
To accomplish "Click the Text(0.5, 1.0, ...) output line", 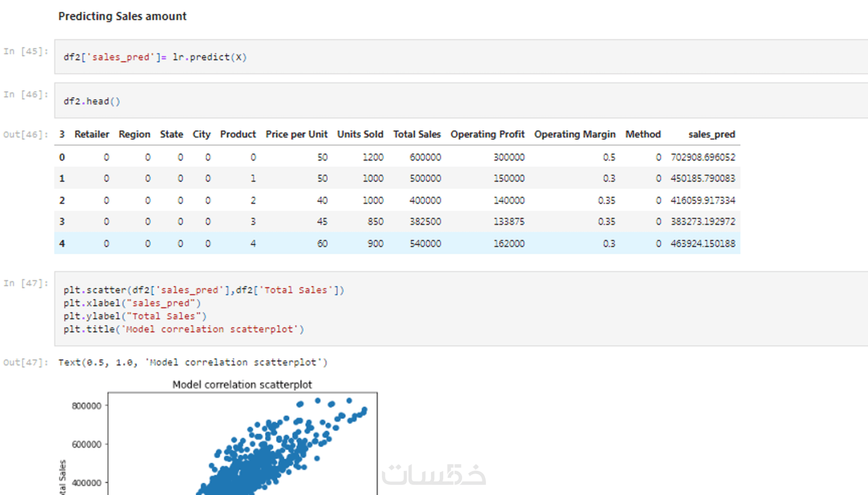I will coord(193,362).
